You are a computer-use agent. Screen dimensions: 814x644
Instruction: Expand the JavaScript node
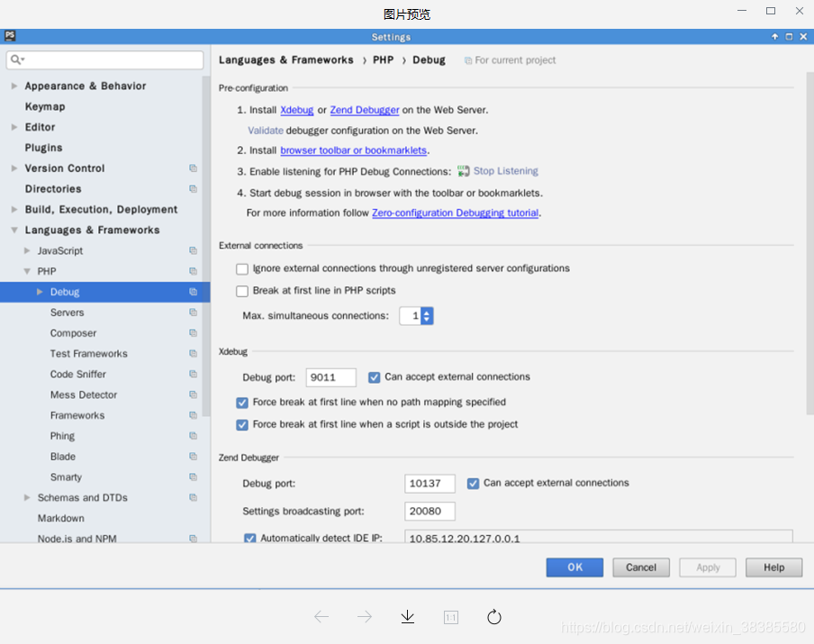click(27, 251)
